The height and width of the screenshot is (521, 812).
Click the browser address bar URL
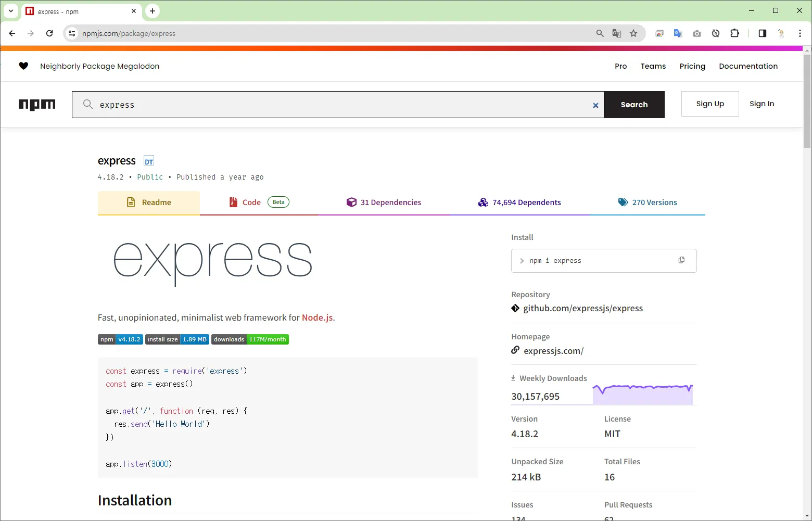(x=129, y=33)
